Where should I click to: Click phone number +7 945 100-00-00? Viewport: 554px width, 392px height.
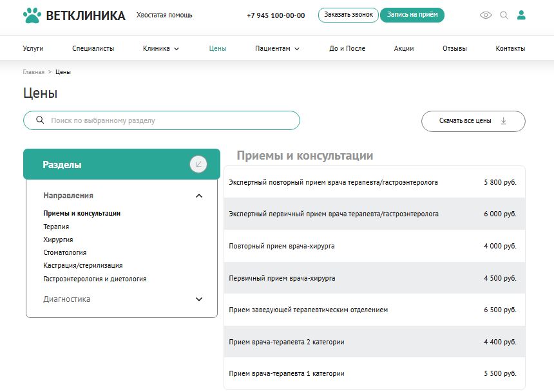click(x=276, y=15)
